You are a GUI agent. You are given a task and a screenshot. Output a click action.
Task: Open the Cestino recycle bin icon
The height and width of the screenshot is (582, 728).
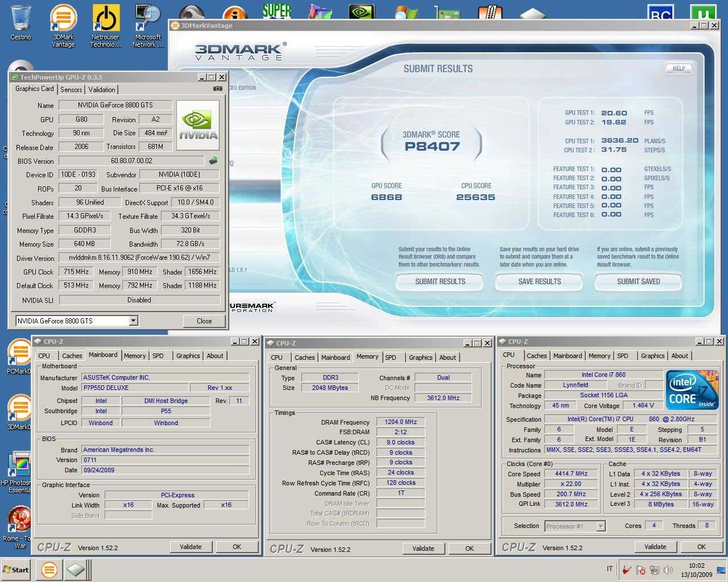pos(20,22)
